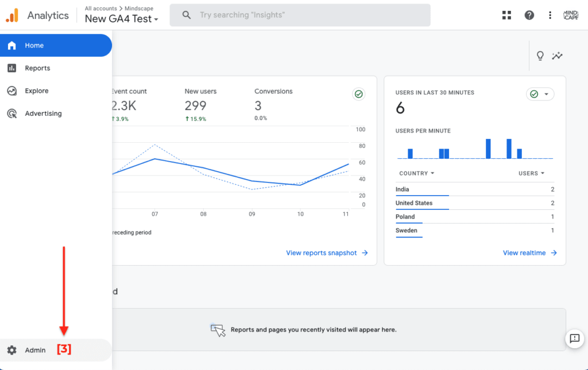The width and height of the screenshot is (588, 370).
Task: Expand the New GA4 Test property selector
Action: 122,18
